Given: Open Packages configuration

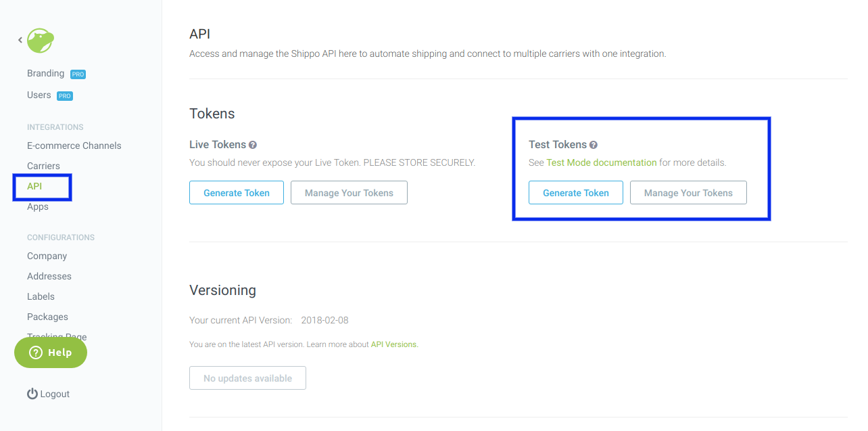Looking at the screenshot, I should tap(47, 317).
